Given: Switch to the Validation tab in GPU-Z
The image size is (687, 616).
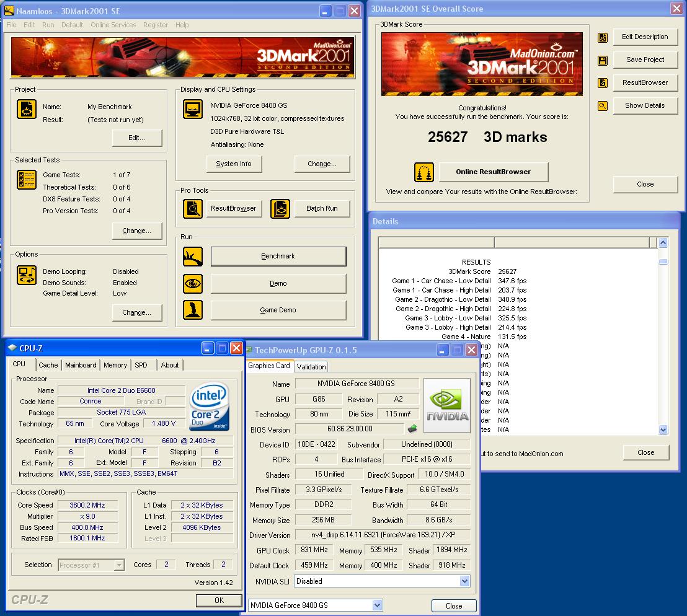Looking at the screenshot, I should [311, 366].
